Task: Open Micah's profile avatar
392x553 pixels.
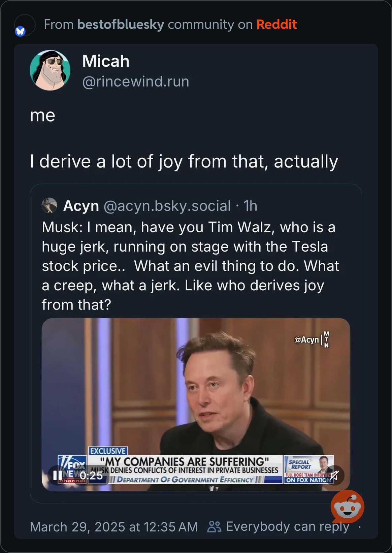Action: [50, 70]
